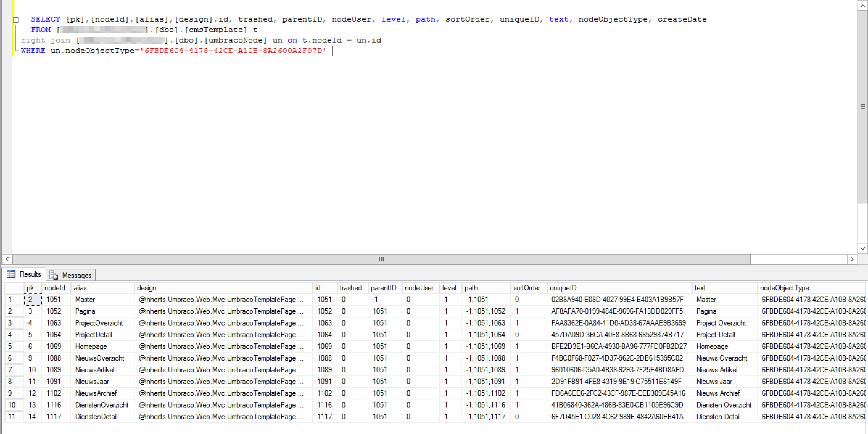Image resolution: width=868 pixels, height=434 pixels.
Task: Click the text column header
Action: tap(725, 288)
